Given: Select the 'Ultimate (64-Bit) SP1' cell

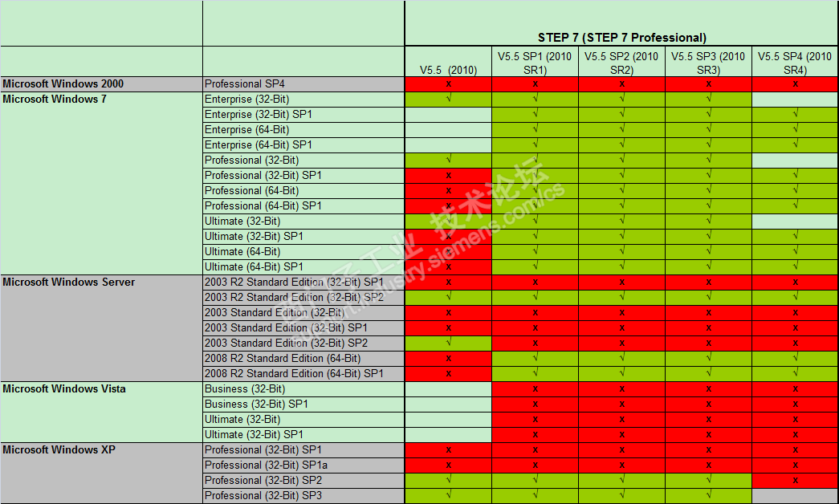Looking at the screenshot, I should pyautogui.click(x=304, y=267).
